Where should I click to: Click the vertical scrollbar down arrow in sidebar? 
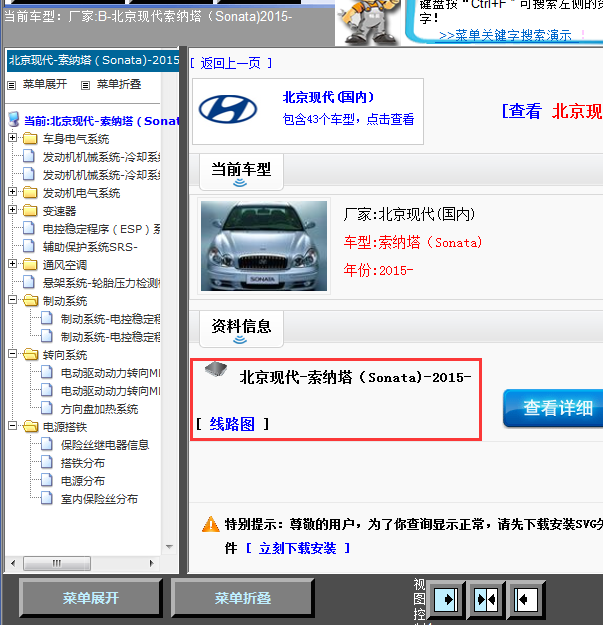pos(169,546)
